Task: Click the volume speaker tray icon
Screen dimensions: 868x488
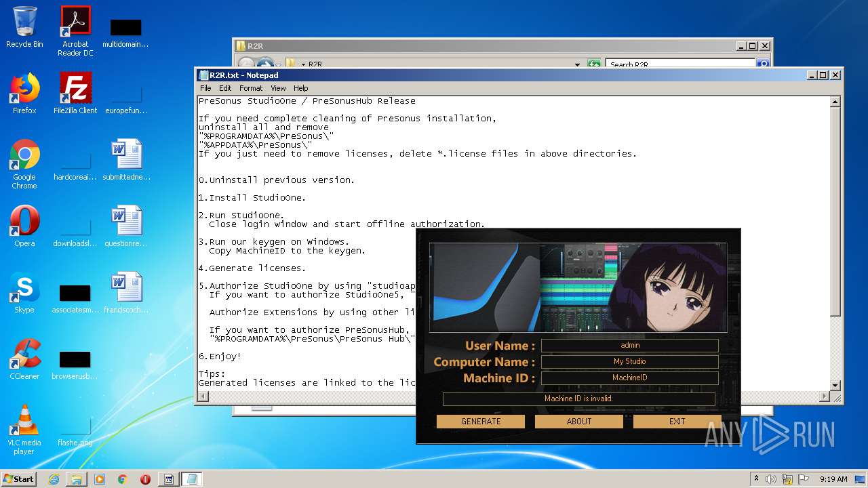Action: [771, 479]
